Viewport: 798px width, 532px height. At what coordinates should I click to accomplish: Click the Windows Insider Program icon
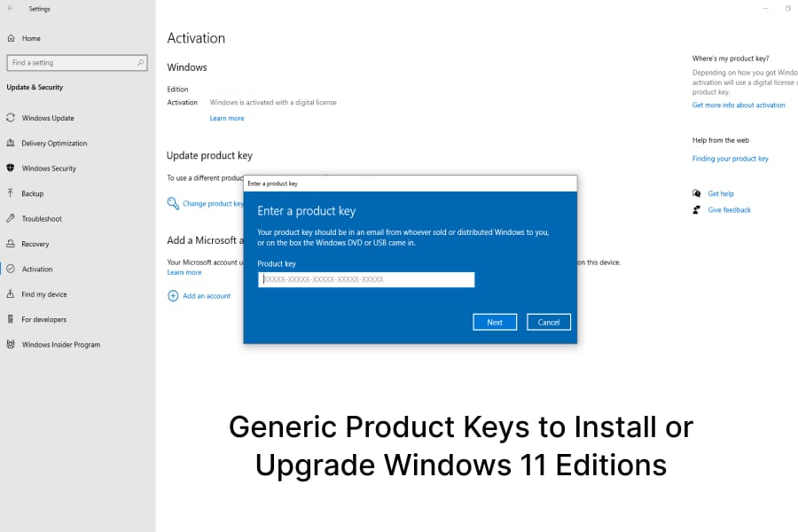click(x=11, y=345)
